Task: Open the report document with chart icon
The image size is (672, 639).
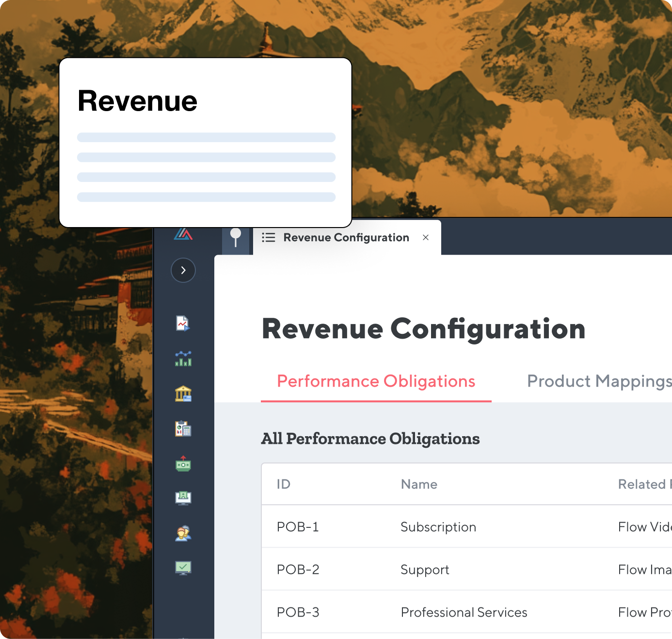Action: coord(183,323)
